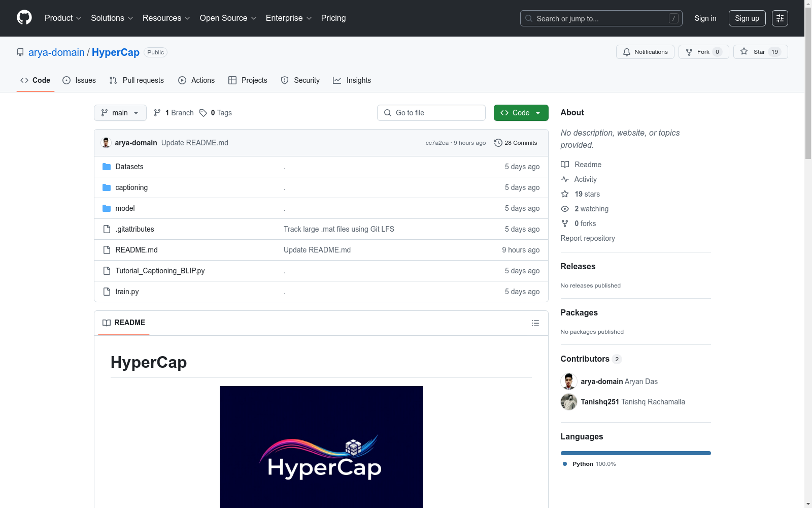Expand the Product menu

tap(62, 18)
